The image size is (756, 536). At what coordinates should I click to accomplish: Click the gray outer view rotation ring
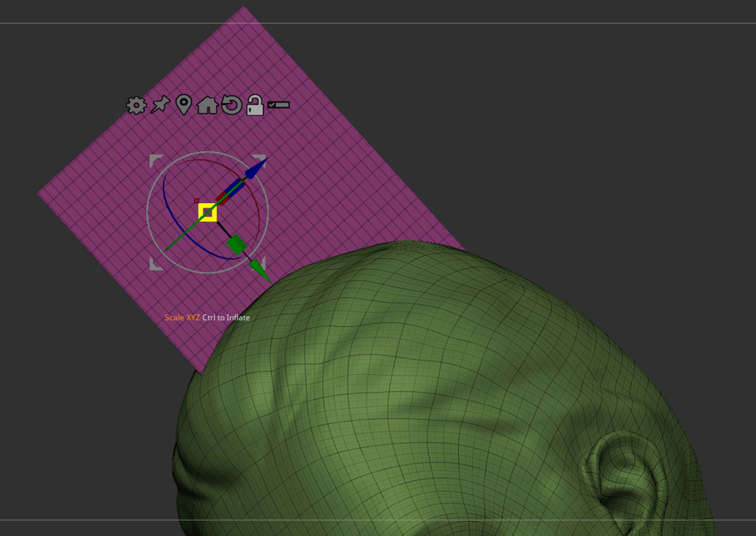pos(147,213)
